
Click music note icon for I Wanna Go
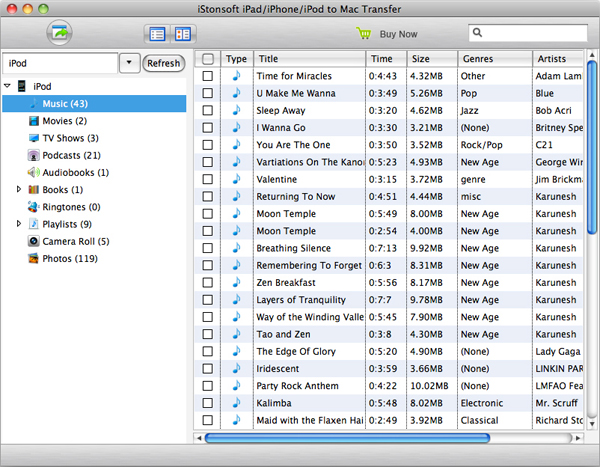(236, 127)
